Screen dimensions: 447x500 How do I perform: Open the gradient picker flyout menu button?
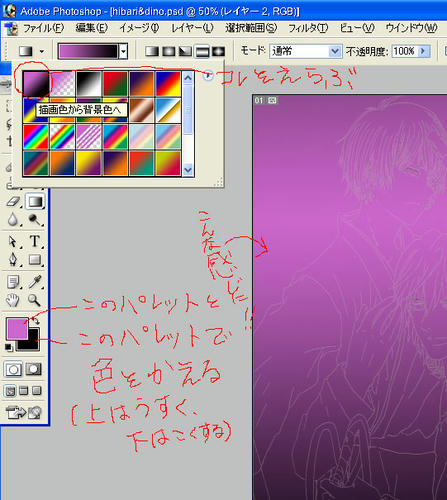[x=208, y=76]
